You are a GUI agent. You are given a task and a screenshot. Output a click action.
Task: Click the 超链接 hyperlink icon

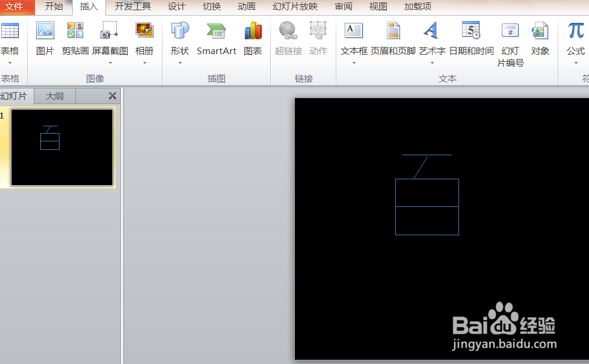point(288,31)
